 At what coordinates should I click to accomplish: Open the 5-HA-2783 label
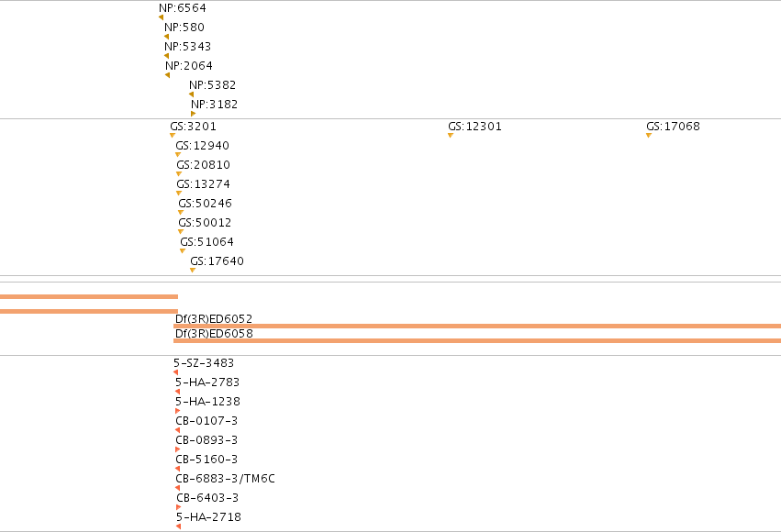[x=207, y=382]
